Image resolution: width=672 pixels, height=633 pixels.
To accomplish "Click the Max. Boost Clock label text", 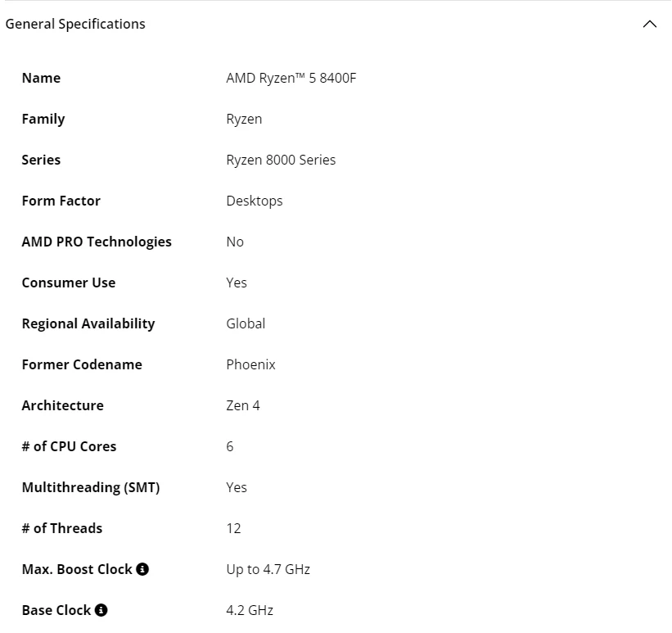I will [77, 569].
